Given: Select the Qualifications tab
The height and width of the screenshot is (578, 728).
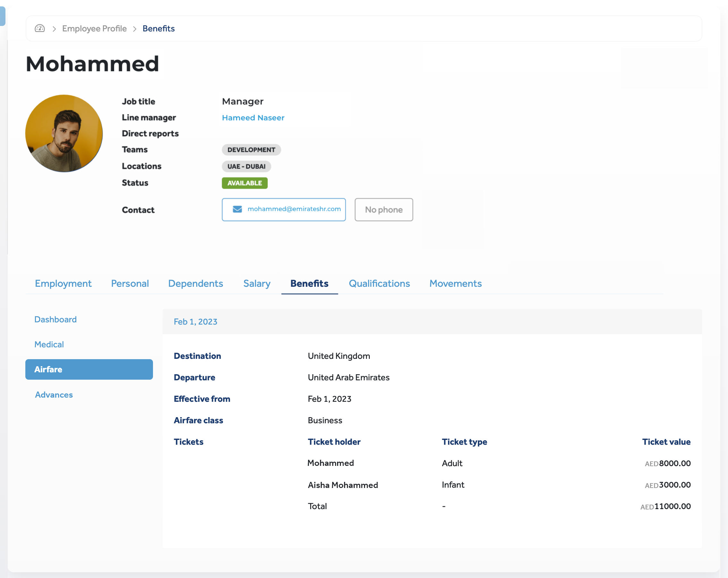Looking at the screenshot, I should pyautogui.click(x=379, y=284).
